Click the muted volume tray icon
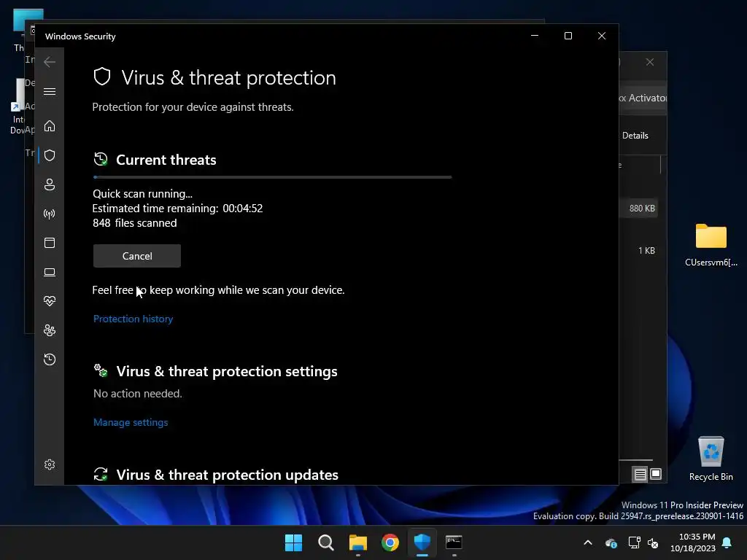Viewport: 747px width, 560px height. click(x=653, y=542)
